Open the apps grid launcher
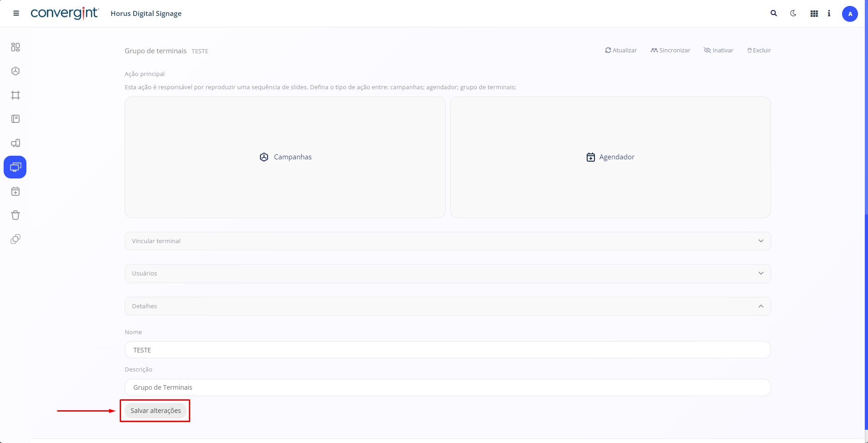The width and height of the screenshot is (868, 443). click(814, 14)
